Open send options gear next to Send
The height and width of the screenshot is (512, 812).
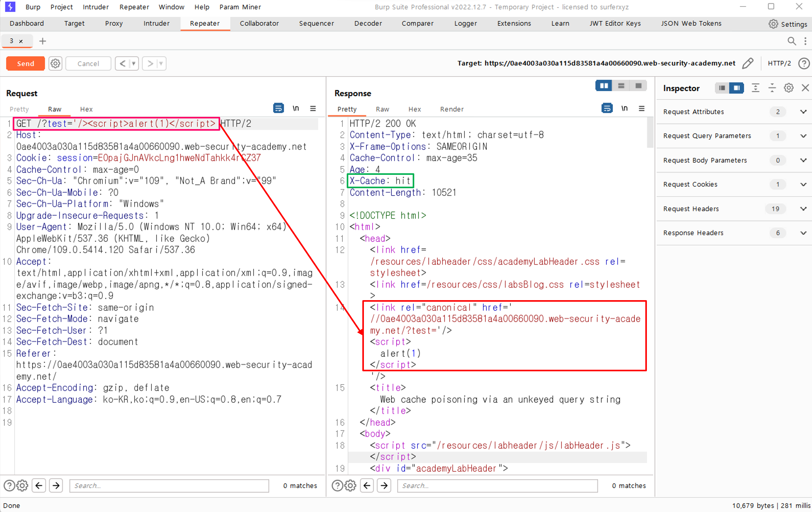55,64
